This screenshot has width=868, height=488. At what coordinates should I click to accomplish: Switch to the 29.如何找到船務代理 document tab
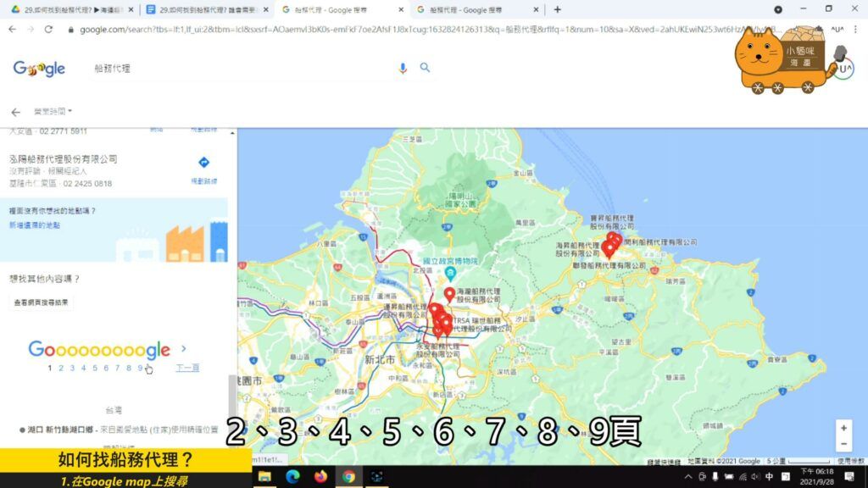coord(202,9)
